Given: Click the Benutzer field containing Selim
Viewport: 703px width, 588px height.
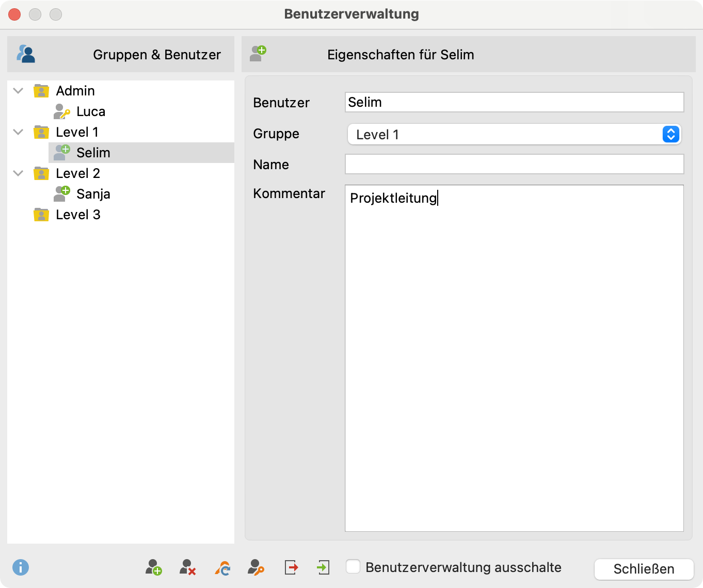Looking at the screenshot, I should click(x=514, y=102).
